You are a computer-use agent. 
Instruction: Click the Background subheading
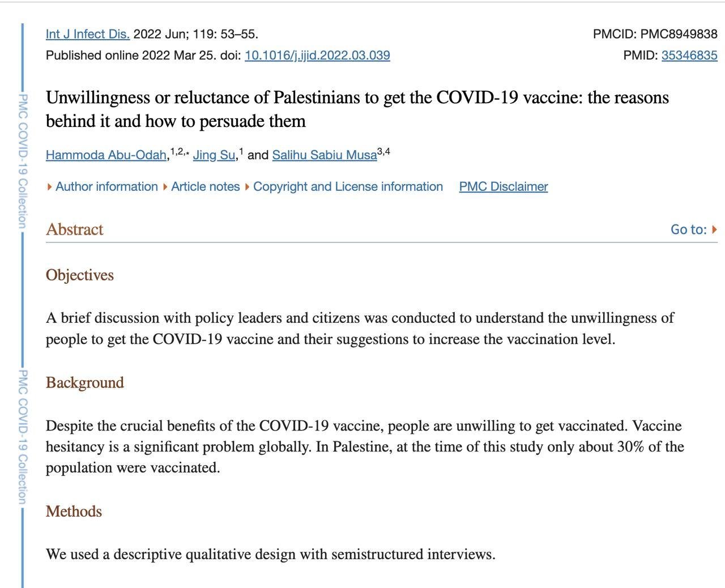coord(85,383)
